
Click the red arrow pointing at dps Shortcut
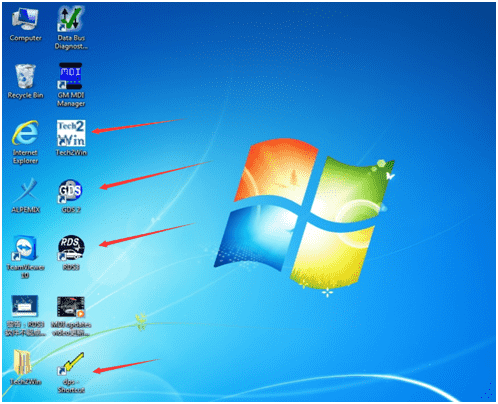click(x=126, y=366)
